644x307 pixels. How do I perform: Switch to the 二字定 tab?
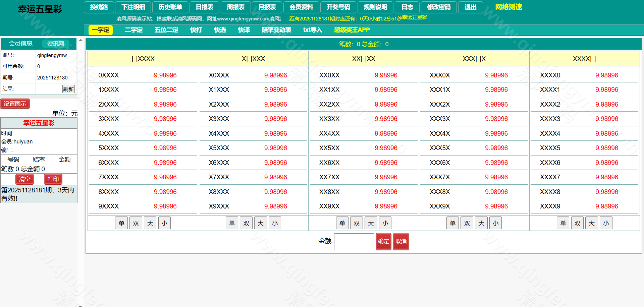pyautogui.click(x=133, y=30)
